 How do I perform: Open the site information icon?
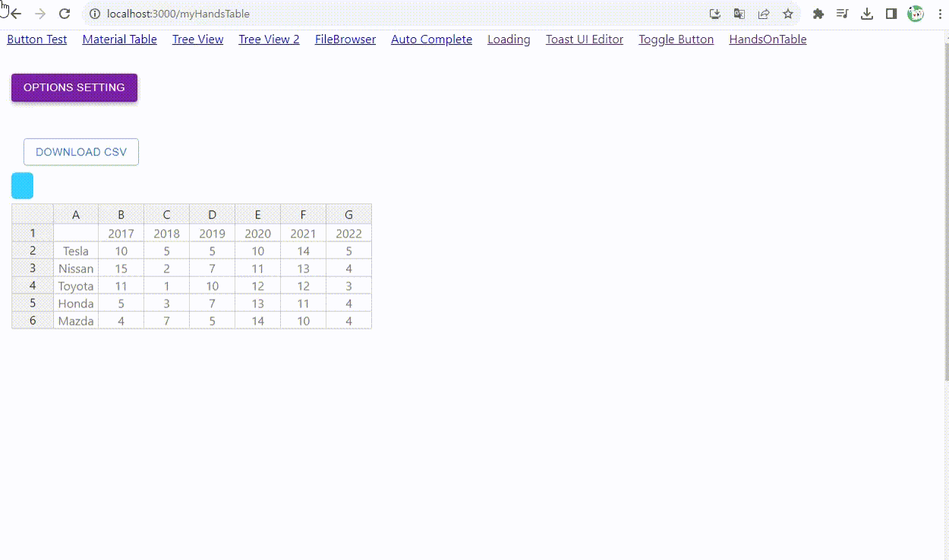[x=95, y=14]
